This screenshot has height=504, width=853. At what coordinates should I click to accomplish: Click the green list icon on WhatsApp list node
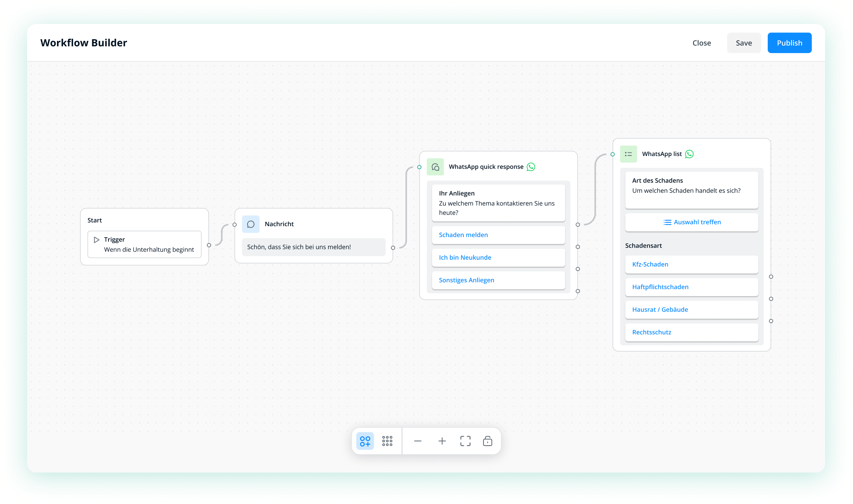point(628,154)
